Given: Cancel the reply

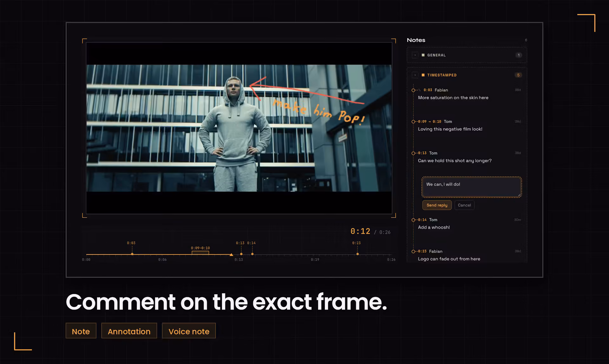Looking at the screenshot, I should 464,205.
